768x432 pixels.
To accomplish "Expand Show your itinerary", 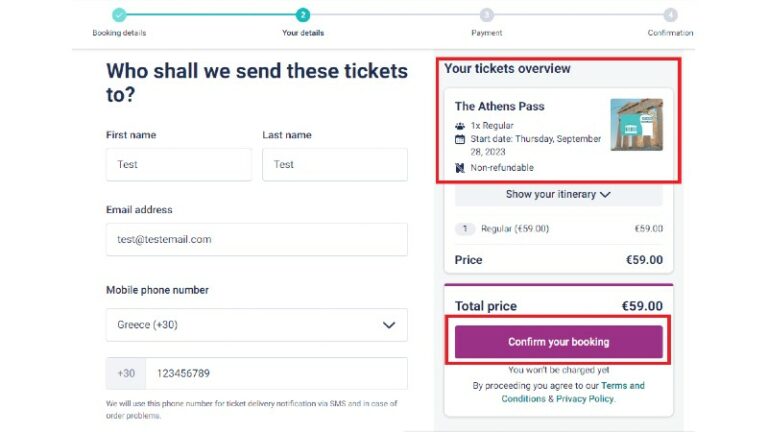I will [x=558, y=195].
